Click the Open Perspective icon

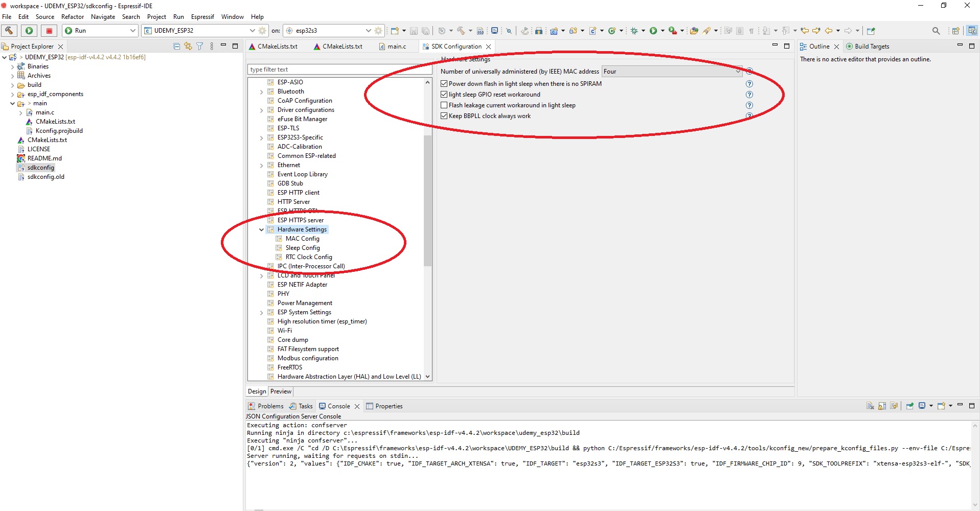[955, 31]
